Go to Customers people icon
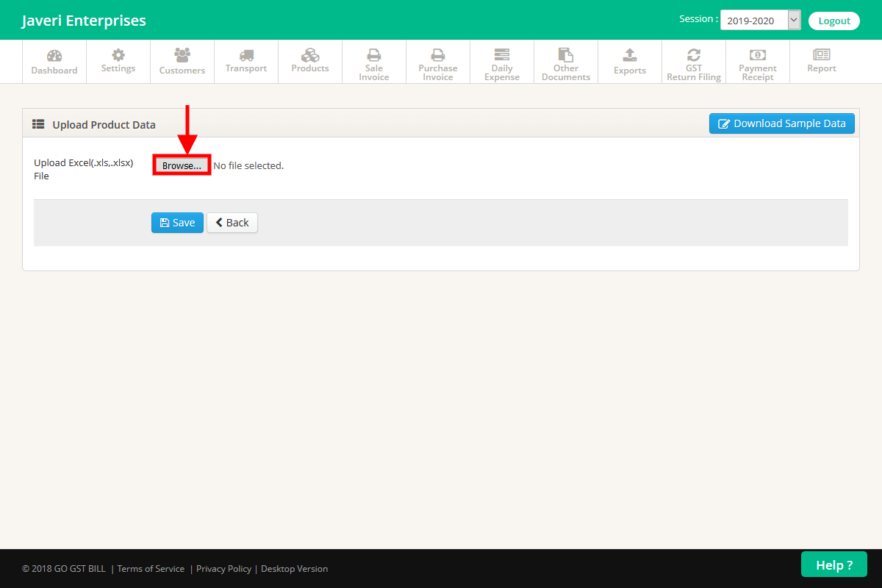 point(182,55)
